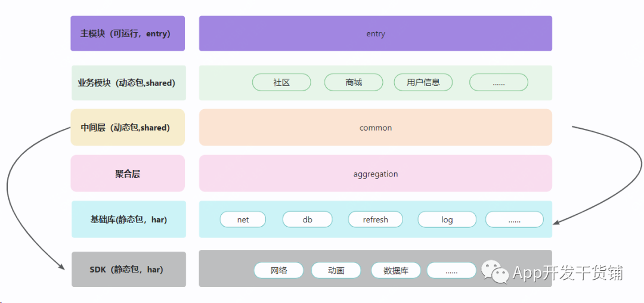Click the pink aggregation bar

pos(376,173)
